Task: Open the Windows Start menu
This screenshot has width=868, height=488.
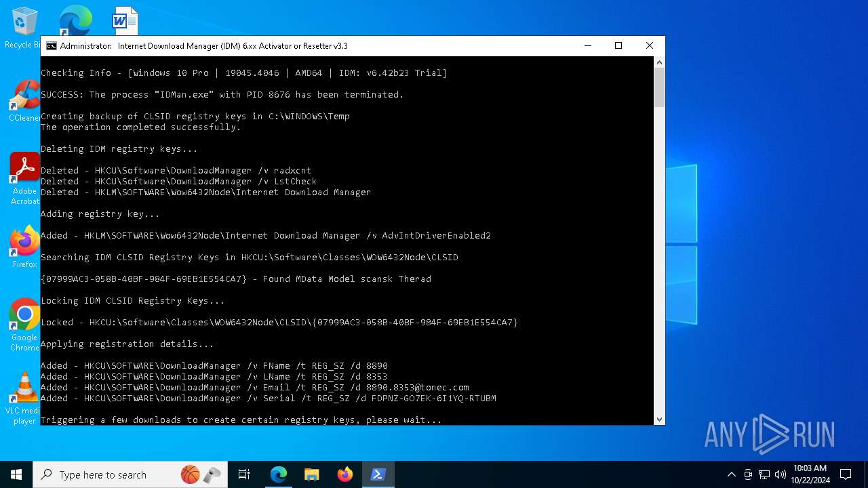Action: (16, 474)
